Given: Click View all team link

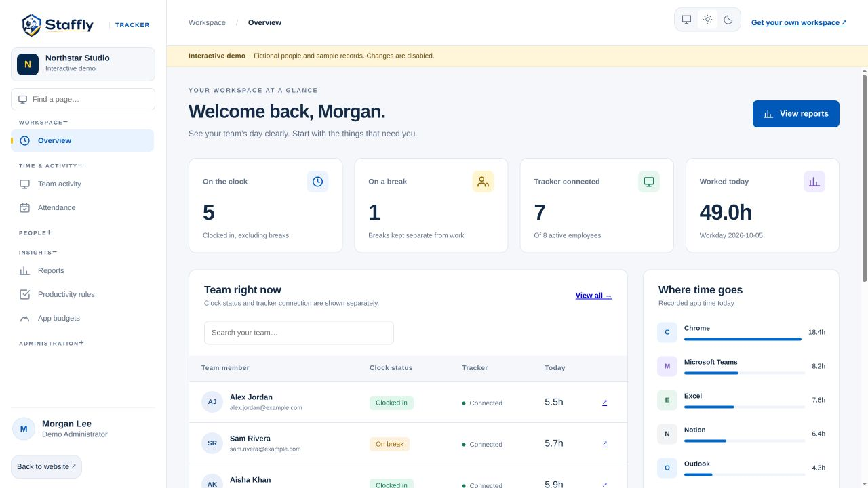Looking at the screenshot, I should click(594, 296).
